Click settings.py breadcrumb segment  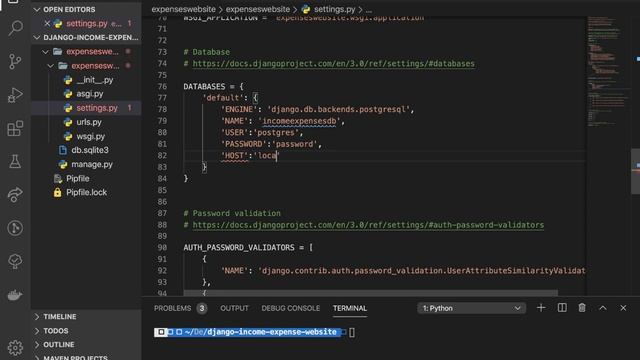(334, 9)
